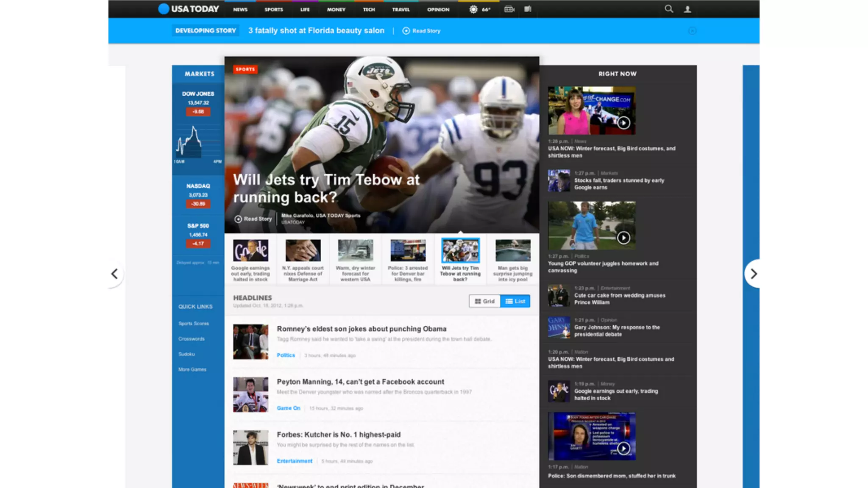Switch headlines to List view

point(515,301)
